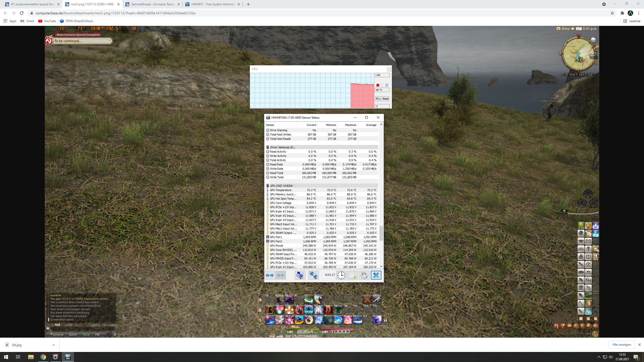Click the Alle anzeigen downloads button

click(621, 345)
